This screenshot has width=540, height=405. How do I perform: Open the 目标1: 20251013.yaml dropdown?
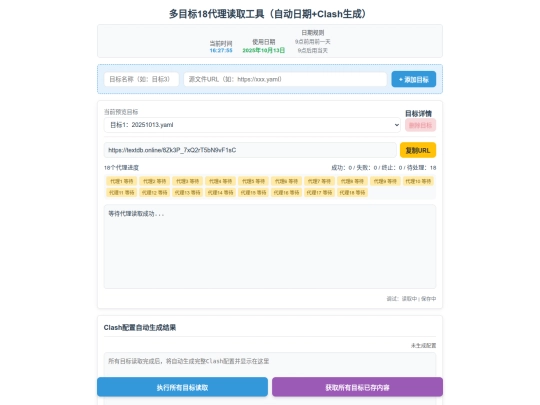(x=252, y=125)
